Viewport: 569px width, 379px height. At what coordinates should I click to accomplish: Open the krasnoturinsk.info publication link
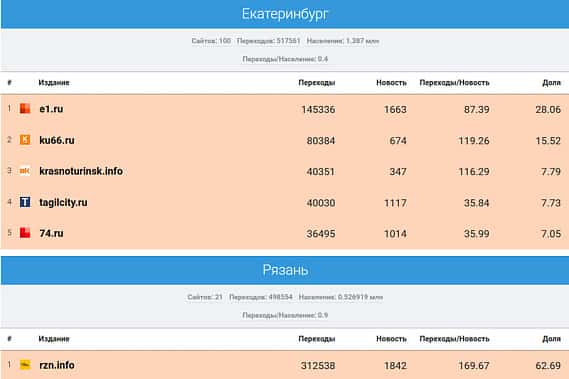(x=81, y=171)
